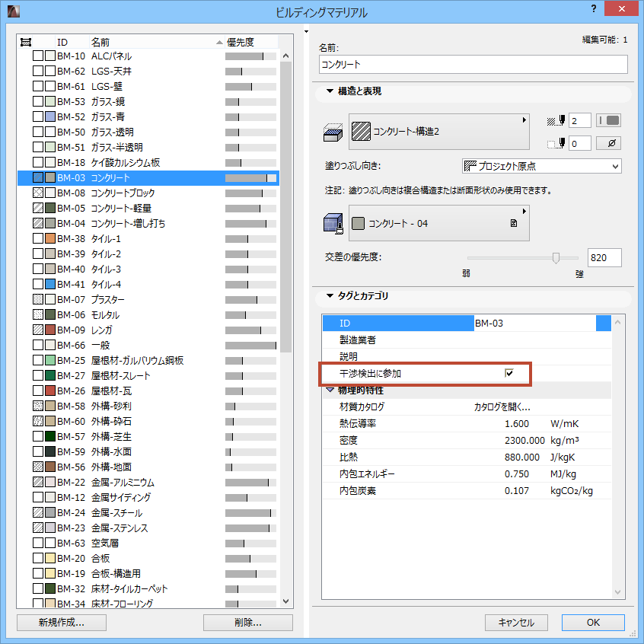Select the BM-25 屋根材-ガルバリウム鋼板 row

click(x=148, y=360)
